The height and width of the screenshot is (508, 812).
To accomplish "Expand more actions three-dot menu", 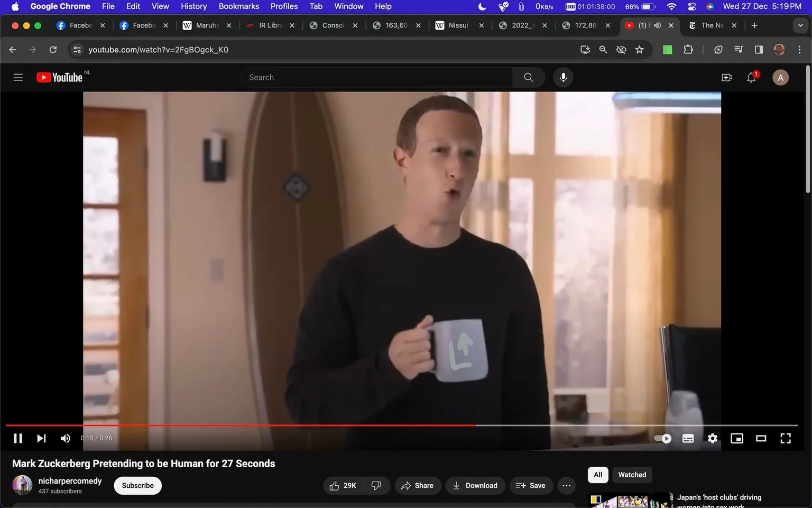I will pyautogui.click(x=567, y=485).
